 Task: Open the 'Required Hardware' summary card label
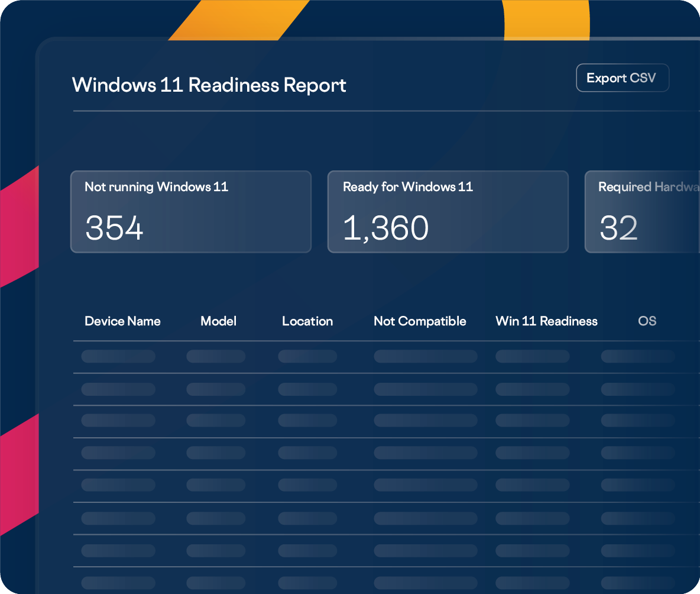(x=648, y=187)
